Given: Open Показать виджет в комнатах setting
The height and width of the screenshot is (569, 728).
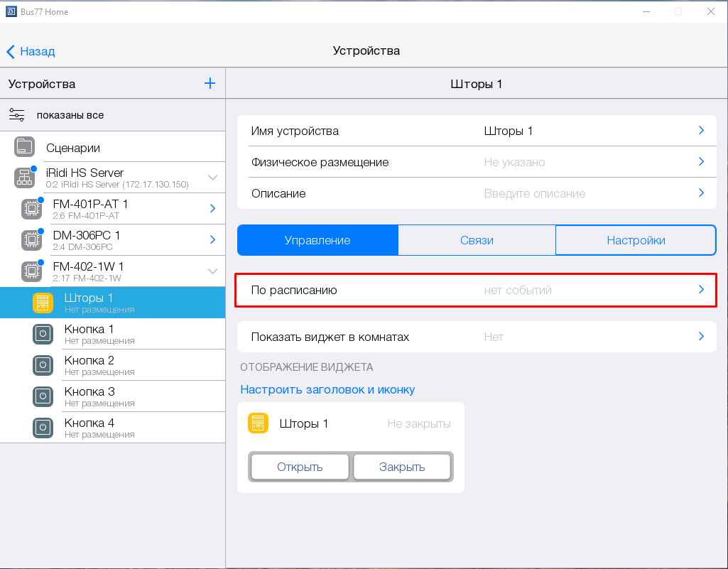Looking at the screenshot, I should 476,337.
